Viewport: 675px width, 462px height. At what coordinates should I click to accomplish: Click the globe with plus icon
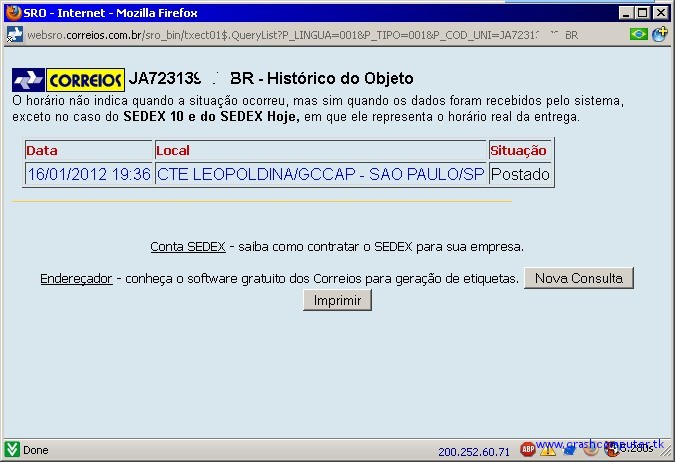(x=660, y=34)
